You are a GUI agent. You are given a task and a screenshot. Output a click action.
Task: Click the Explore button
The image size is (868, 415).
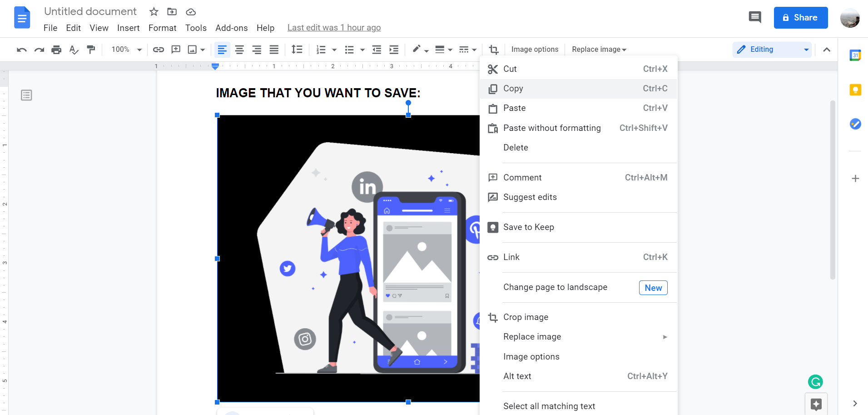pyautogui.click(x=816, y=404)
